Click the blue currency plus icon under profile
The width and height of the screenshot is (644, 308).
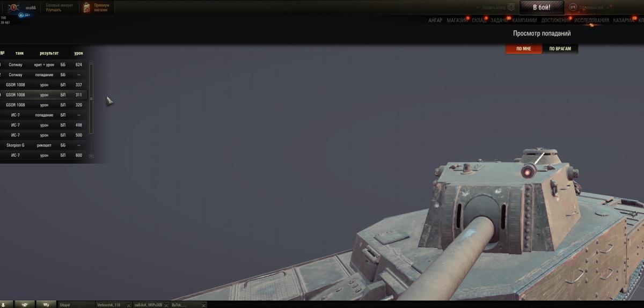click(x=21, y=15)
